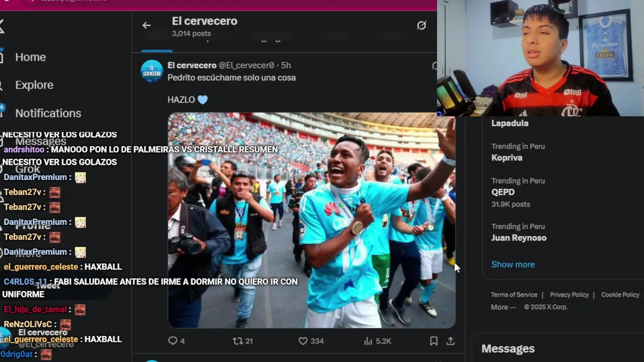644x362 pixels.
Task: Like the tweet with 334 likes
Action: pos(311,341)
